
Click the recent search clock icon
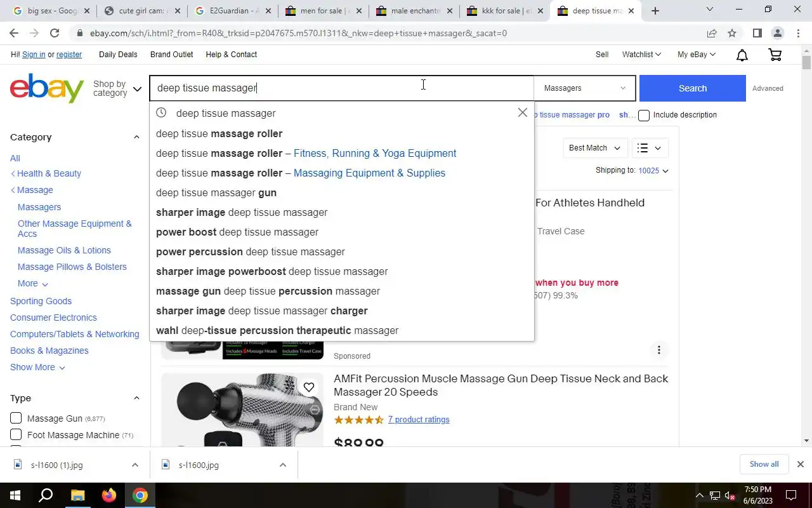[161, 112]
